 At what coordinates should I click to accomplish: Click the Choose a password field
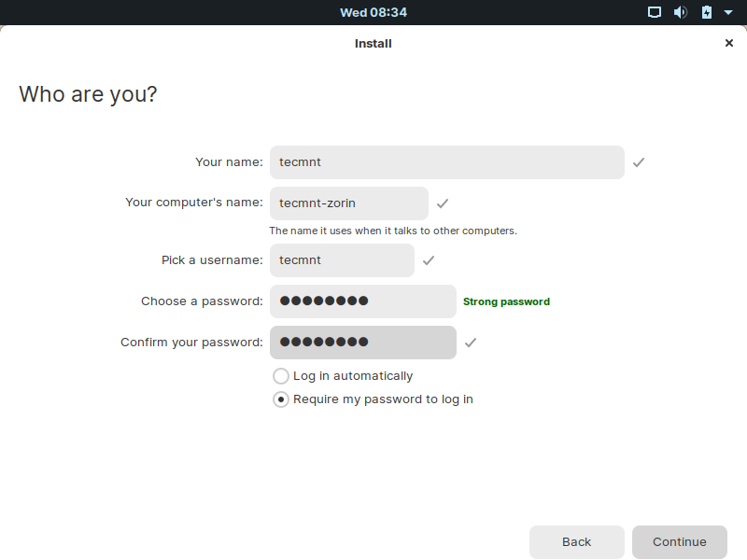362,301
